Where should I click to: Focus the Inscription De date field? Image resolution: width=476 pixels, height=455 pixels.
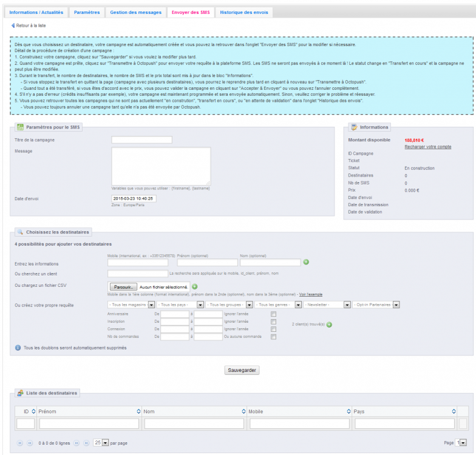tap(175, 322)
